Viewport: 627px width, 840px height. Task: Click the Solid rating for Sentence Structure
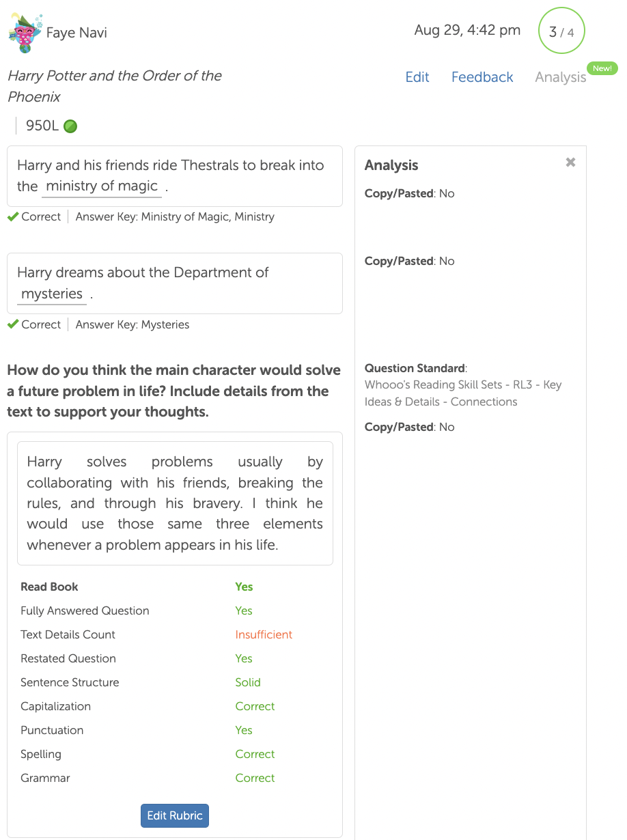click(x=248, y=682)
